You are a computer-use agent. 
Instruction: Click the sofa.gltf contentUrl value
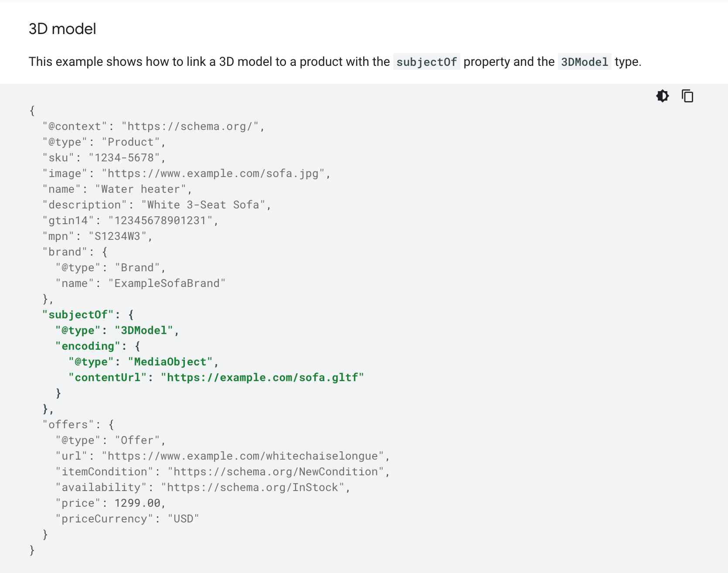coord(262,378)
